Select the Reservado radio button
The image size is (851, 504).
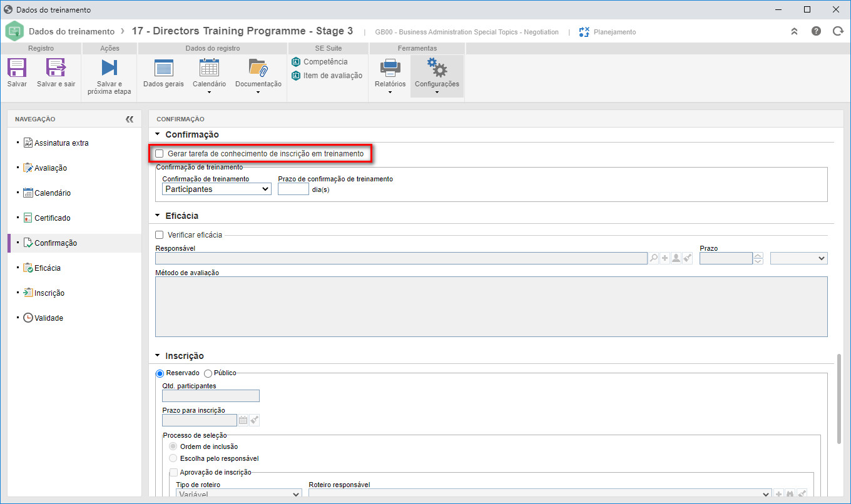pyautogui.click(x=160, y=373)
